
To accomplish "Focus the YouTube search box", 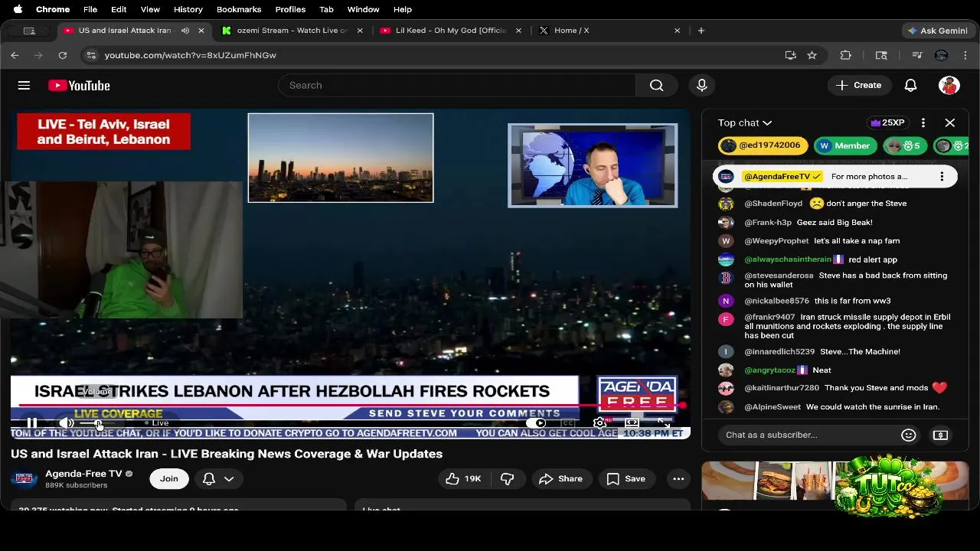I will pyautogui.click(x=457, y=85).
